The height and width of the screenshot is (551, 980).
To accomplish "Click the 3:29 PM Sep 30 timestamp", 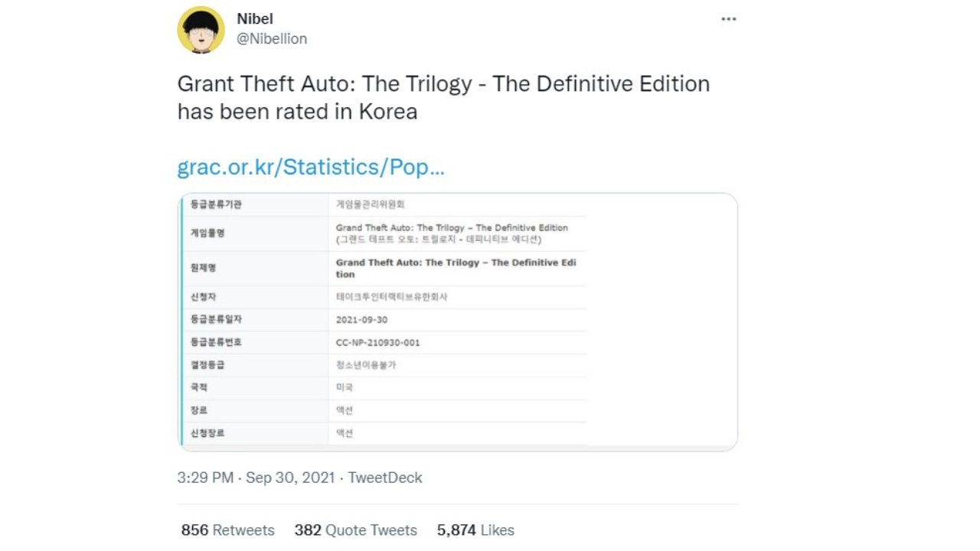I will click(256, 478).
